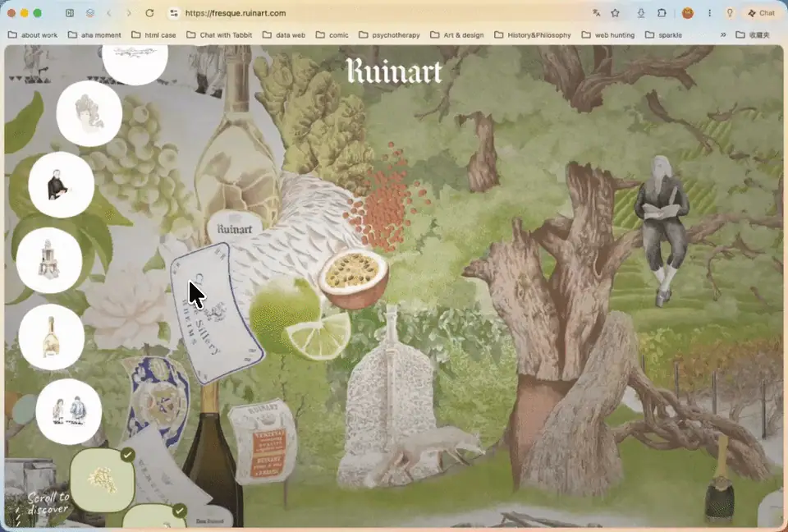Go back with the left arrow
788x532 pixels.
109,13
